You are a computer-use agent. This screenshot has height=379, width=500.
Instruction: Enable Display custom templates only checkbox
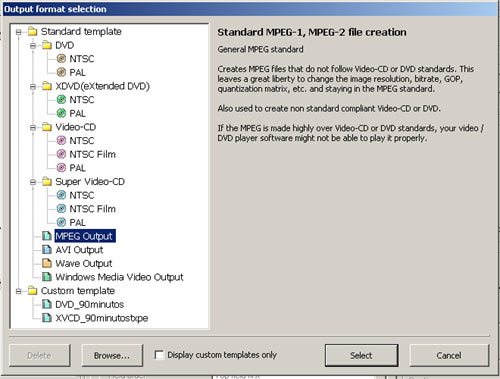159,355
